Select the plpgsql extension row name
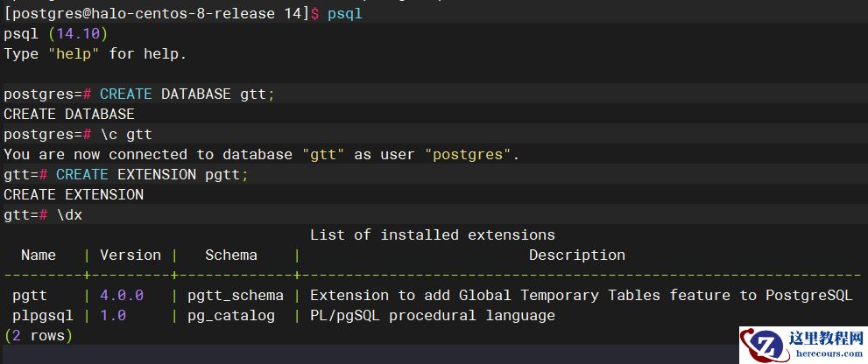Image resolution: width=868 pixels, height=364 pixels. click(43, 315)
